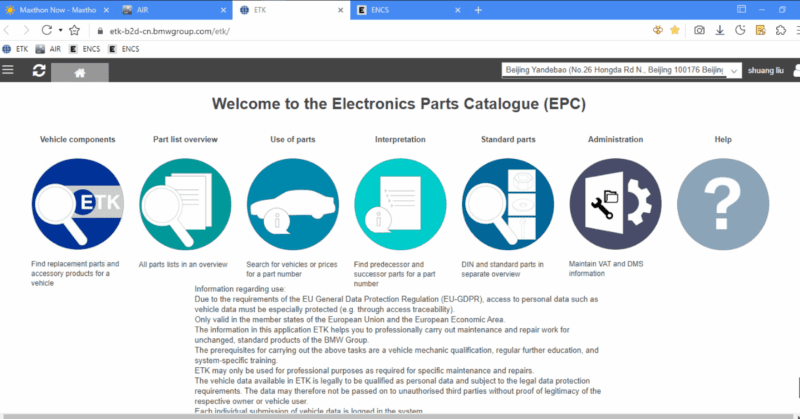Expand the reload button dropdown arrow

click(x=61, y=30)
